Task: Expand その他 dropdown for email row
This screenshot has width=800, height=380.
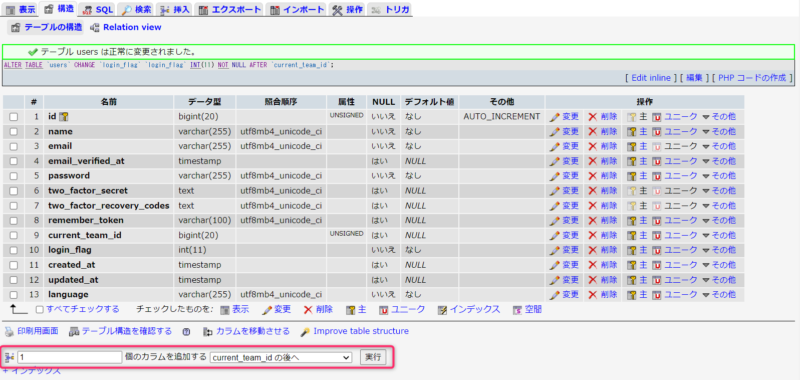Action: click(719, 146)
